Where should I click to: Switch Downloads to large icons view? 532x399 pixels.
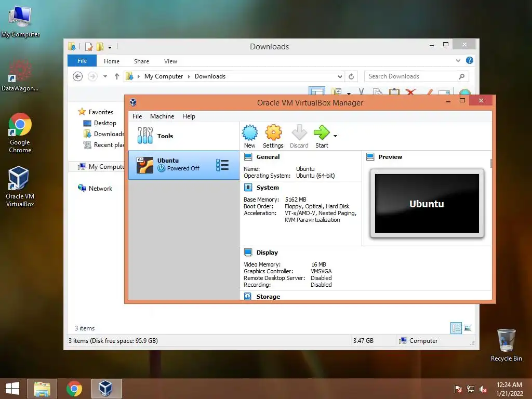pyautogui.click(x=468, y=328)
